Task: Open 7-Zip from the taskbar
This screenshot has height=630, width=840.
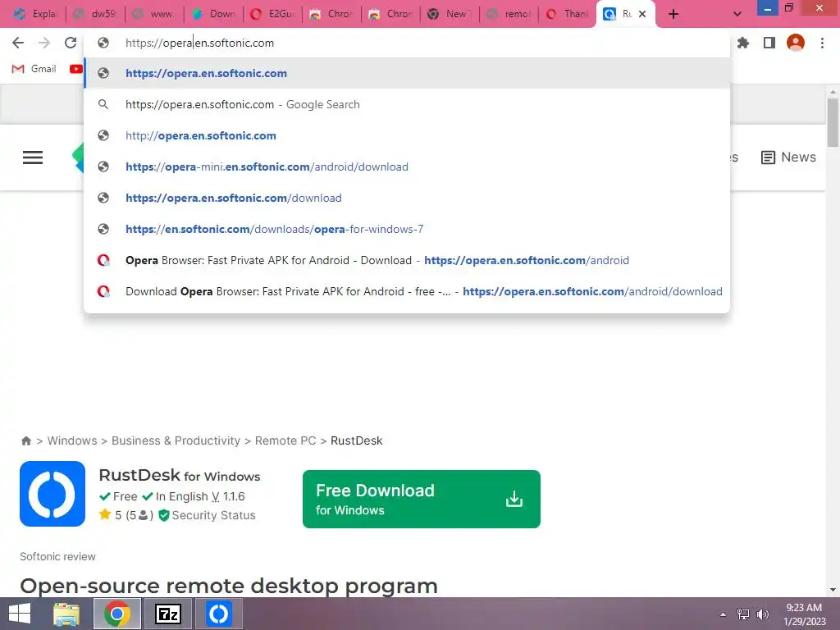Action: coord(167,614)
